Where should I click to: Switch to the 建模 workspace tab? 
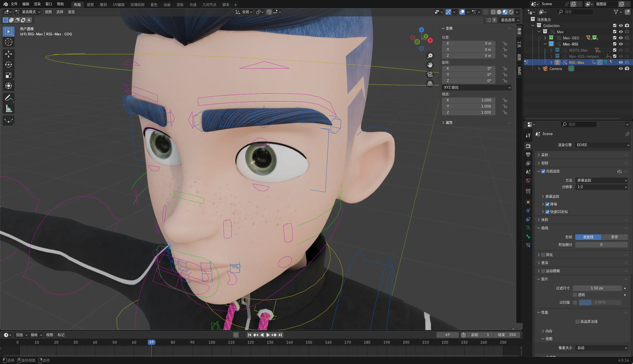[90, 4]
